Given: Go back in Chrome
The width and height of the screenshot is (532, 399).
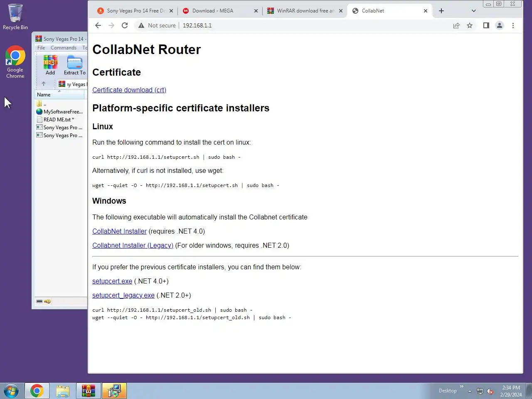Looking at the screenshot, I should click(98, 25).
